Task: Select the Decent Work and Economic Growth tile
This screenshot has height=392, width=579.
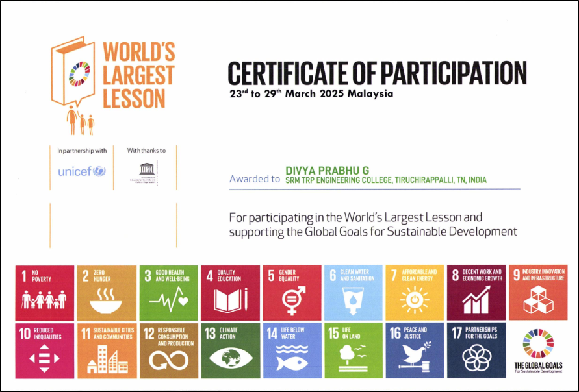Action: (476, 293)
